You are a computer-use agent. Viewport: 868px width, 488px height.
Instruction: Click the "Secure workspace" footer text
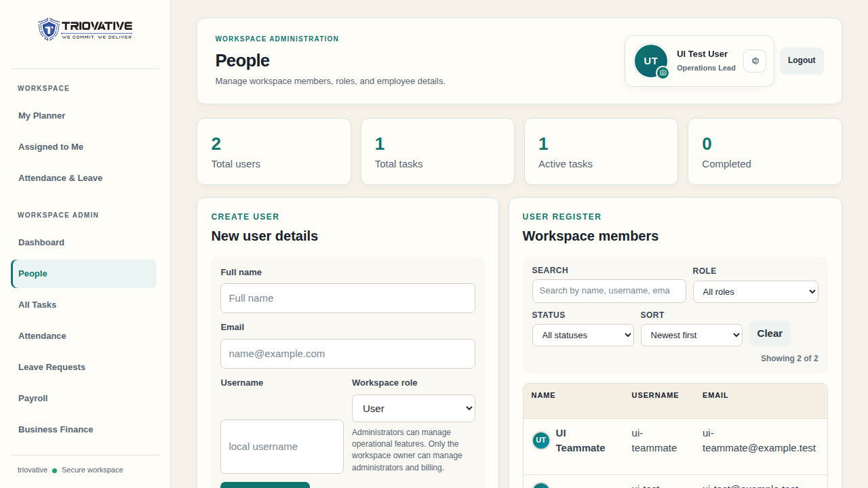coord(92,470)
